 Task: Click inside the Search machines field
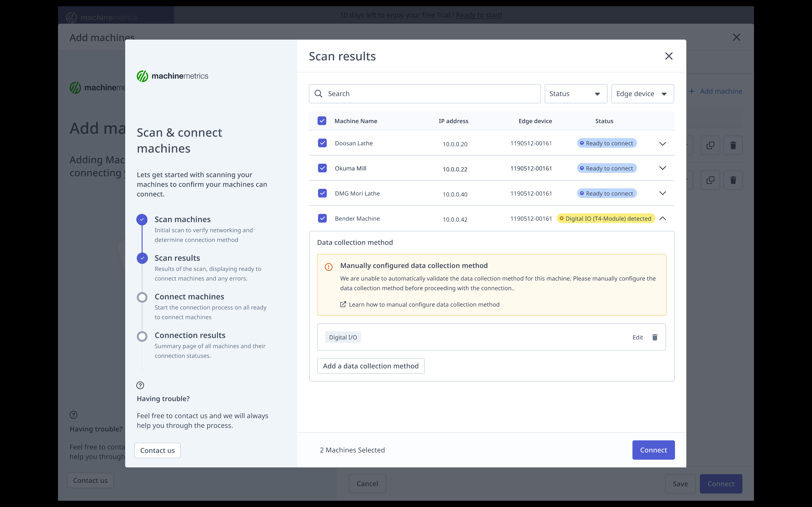coord(386,94)
